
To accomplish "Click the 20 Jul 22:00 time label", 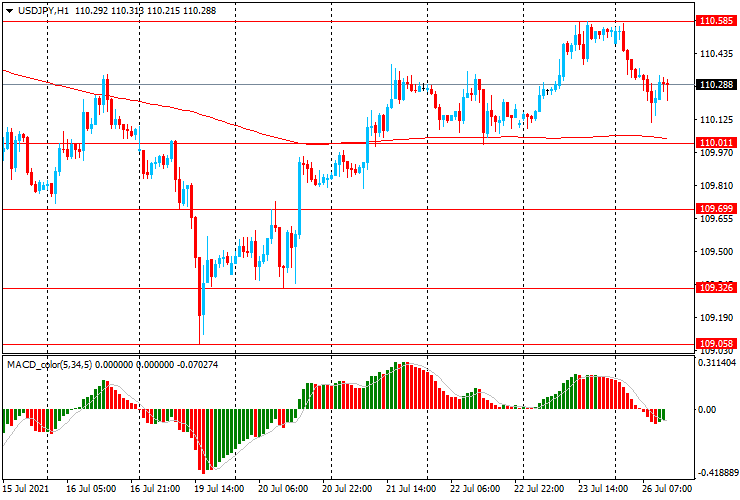I will (347, 488).
